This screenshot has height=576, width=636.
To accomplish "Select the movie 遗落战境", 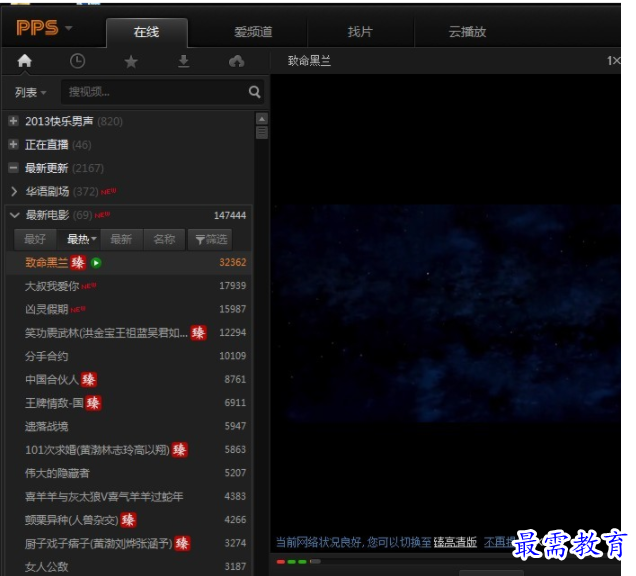I will pyautogui.click(x=47, y=426).
